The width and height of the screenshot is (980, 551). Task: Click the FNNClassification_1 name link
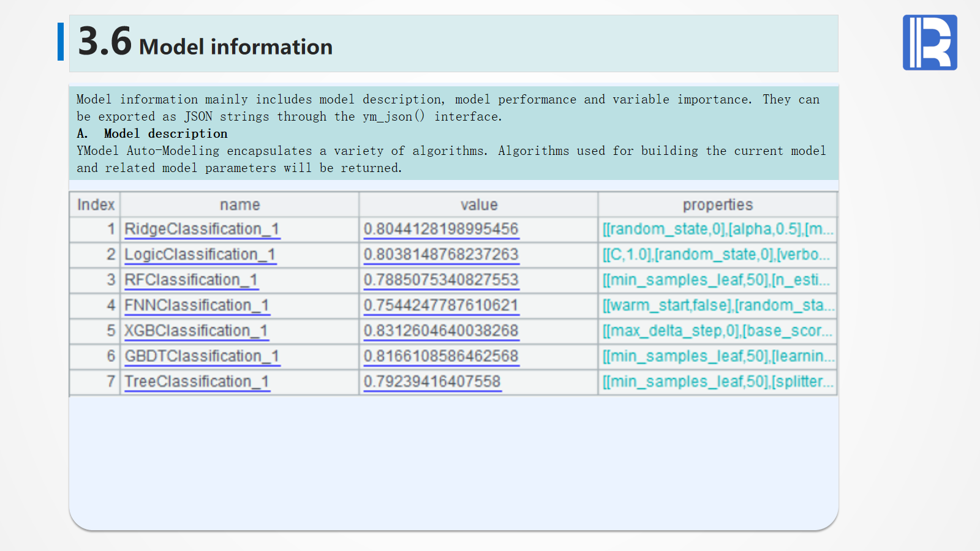(x=197, y=305)
